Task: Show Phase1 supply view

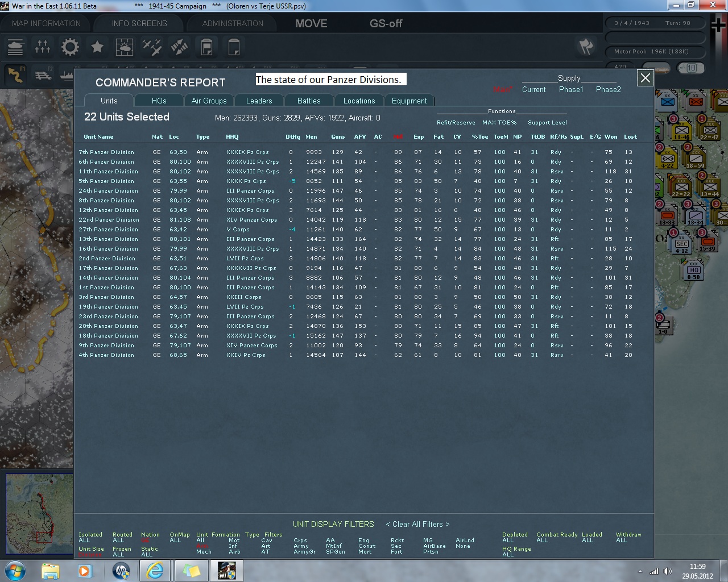Action: point(571,89)
